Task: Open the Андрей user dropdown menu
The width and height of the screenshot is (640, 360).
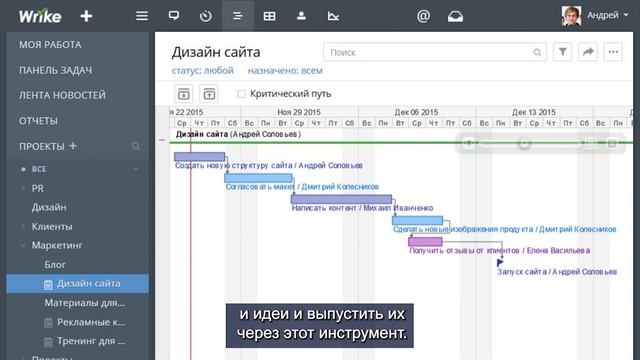Action: coord(608,16)
